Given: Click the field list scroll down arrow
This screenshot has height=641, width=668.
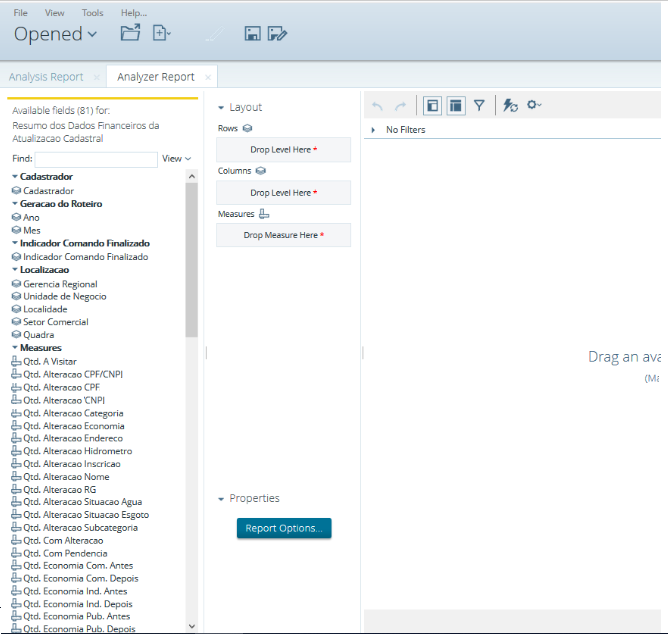Looking at the screenshot, I should 192,625.
